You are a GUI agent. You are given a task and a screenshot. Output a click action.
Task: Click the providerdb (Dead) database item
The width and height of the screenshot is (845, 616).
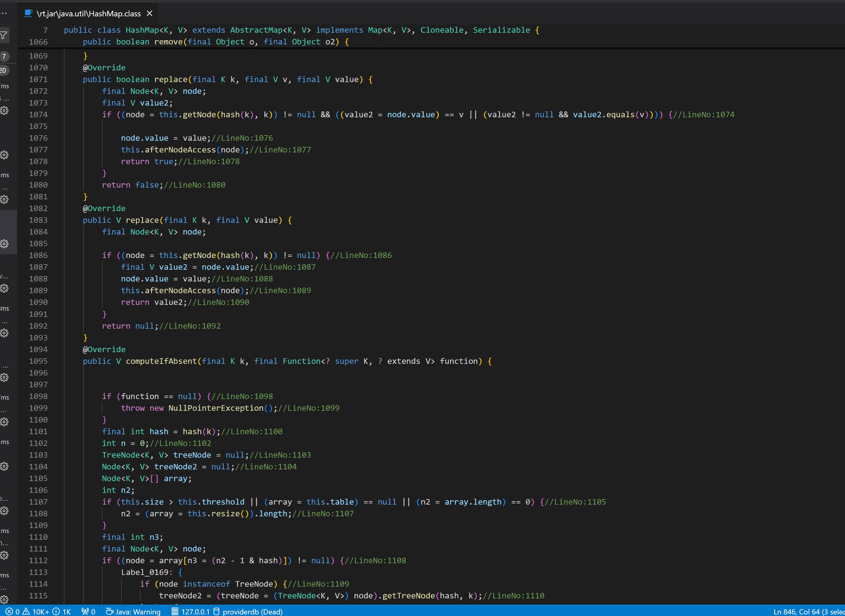[x=248, y=612]
